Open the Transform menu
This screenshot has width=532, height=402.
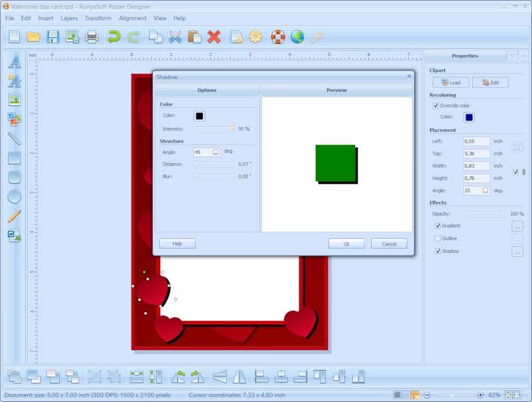pos(98,18)
